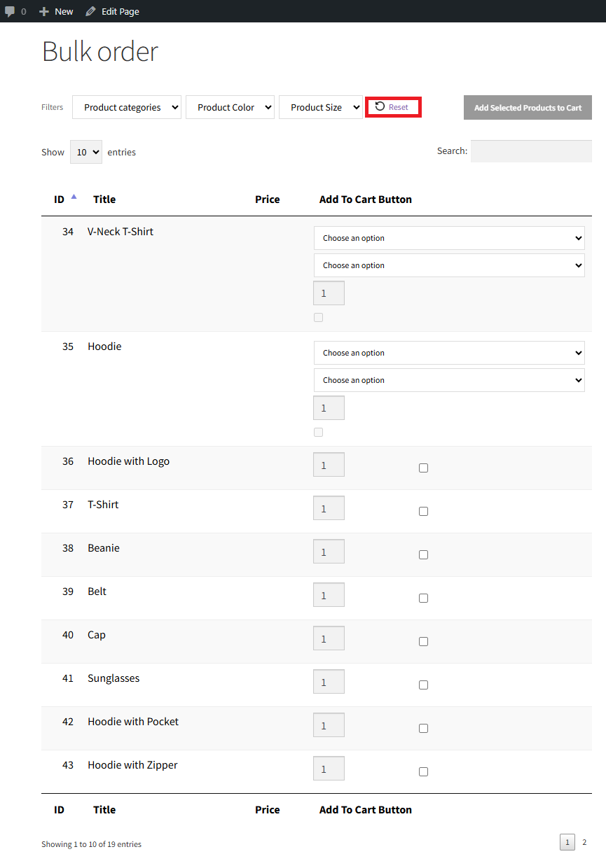Screen dimensions: 606x868
Task: Click the quantity field for Belt
Action: pyautogui.click(x=329, y=595)
